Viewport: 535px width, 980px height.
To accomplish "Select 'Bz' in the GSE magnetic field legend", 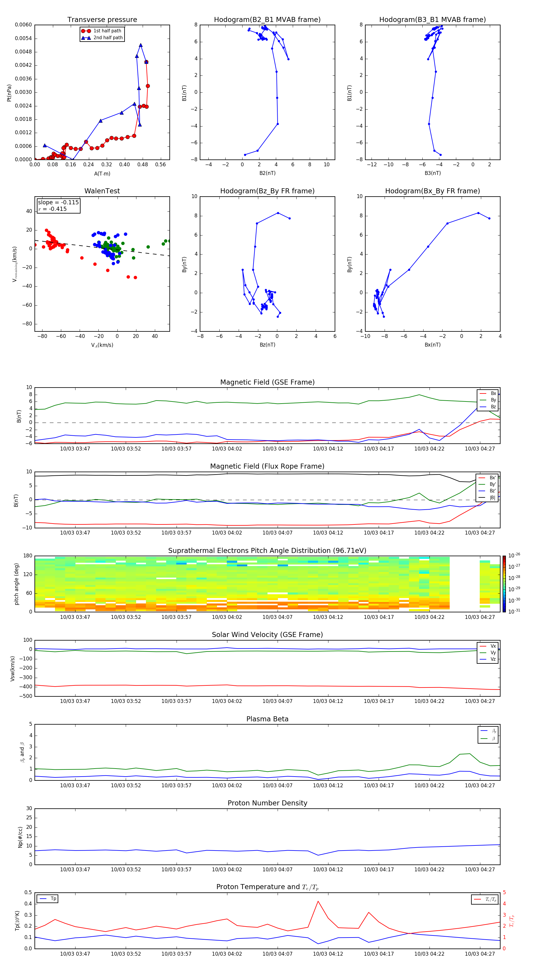I will tap(488, 407).
